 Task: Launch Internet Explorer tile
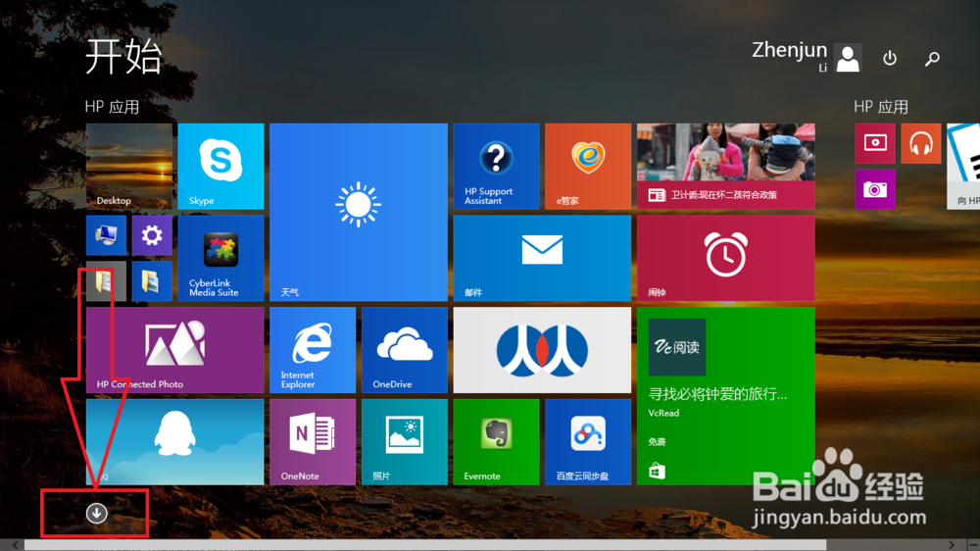click(x=313, y=350)
